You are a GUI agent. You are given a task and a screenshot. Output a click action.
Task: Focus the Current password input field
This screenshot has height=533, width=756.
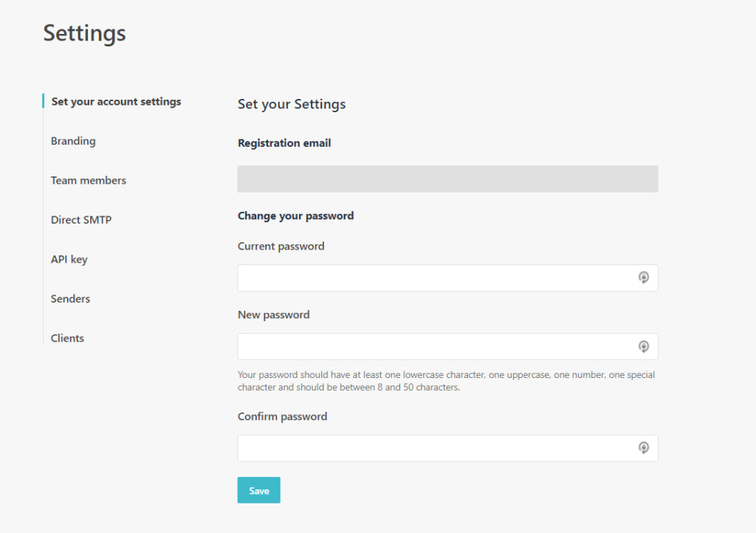pyautogui.click(x=436, y=278)
